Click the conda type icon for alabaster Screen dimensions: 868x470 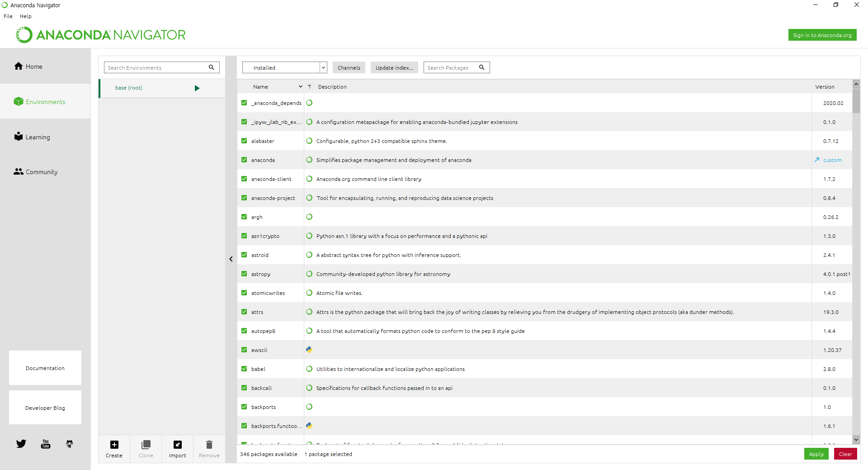tap(309, 141)
